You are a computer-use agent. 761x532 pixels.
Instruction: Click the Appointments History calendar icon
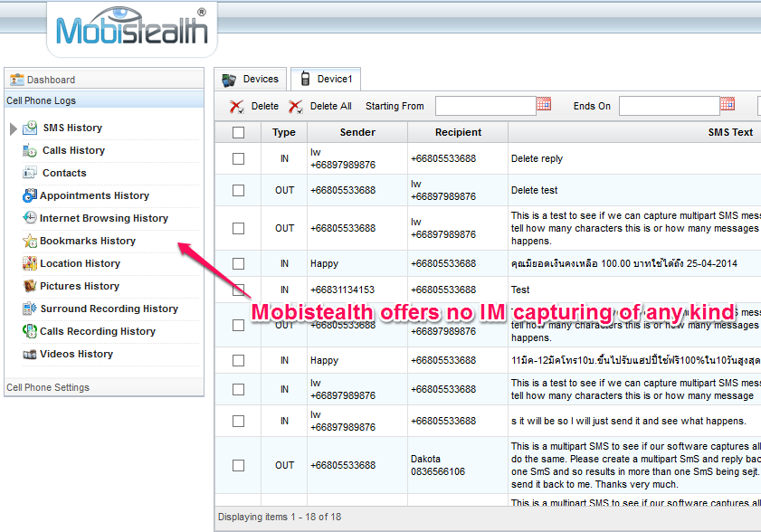coord(29,195)
